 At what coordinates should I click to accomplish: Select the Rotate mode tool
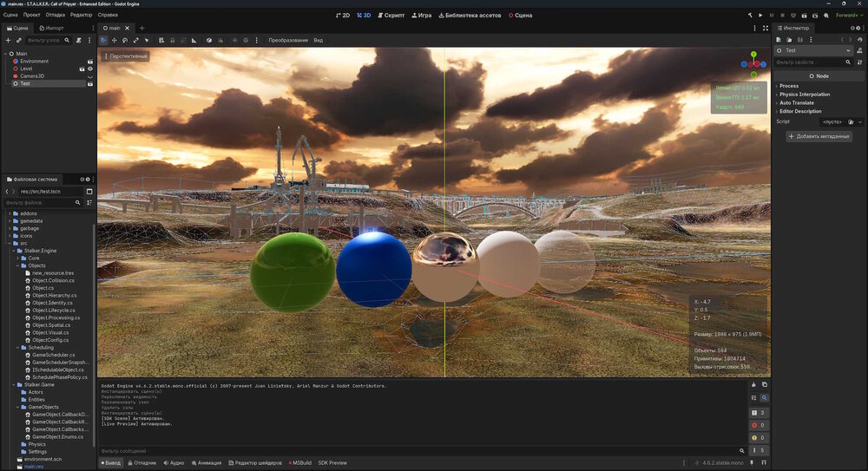tap(125, 41)
